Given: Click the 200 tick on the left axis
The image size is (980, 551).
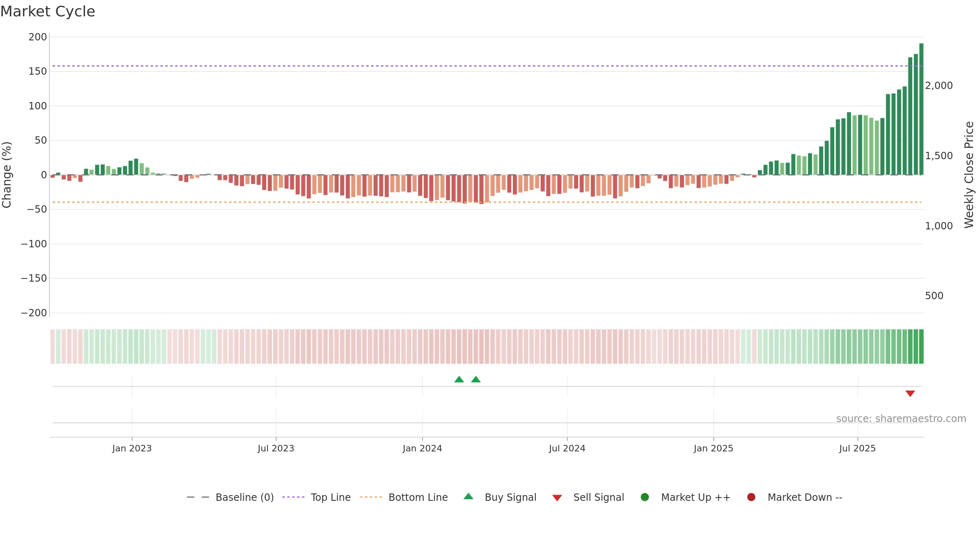Looking at the screenshot, I should pos(38,37).
